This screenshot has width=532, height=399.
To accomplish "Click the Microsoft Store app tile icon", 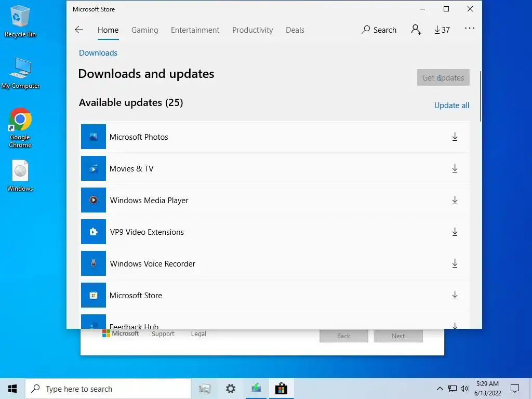I will [x=94, y=295].
